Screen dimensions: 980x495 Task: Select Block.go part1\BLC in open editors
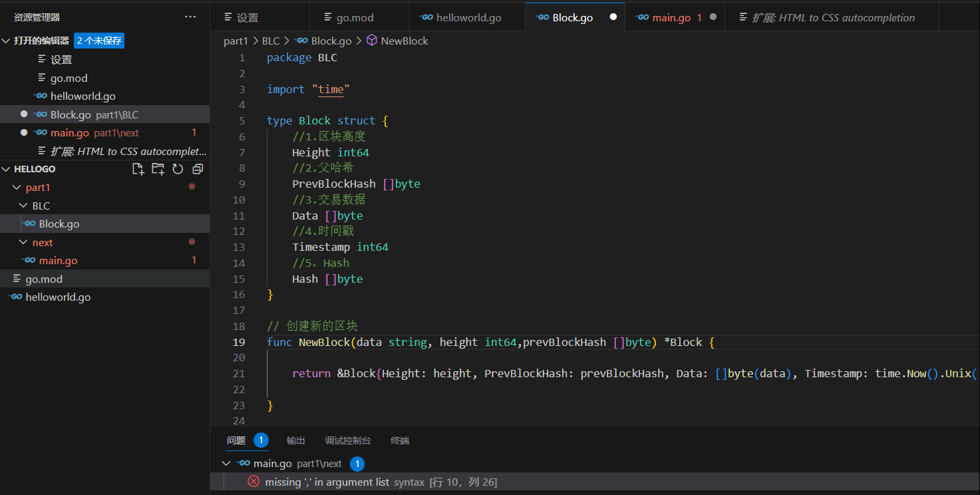[104, 114]
